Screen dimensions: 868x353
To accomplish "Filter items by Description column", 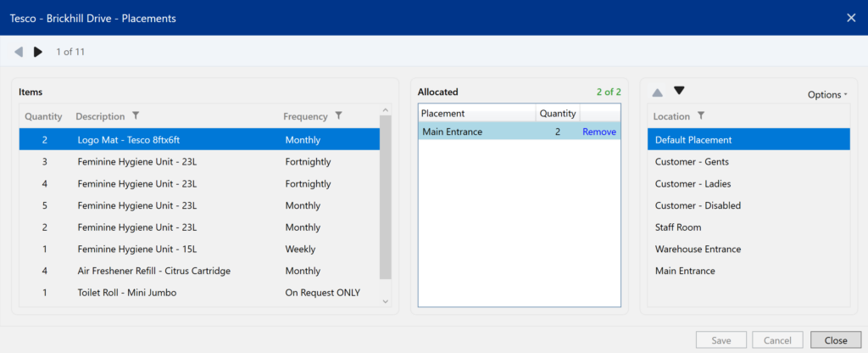I will click(x=136, y=116).
